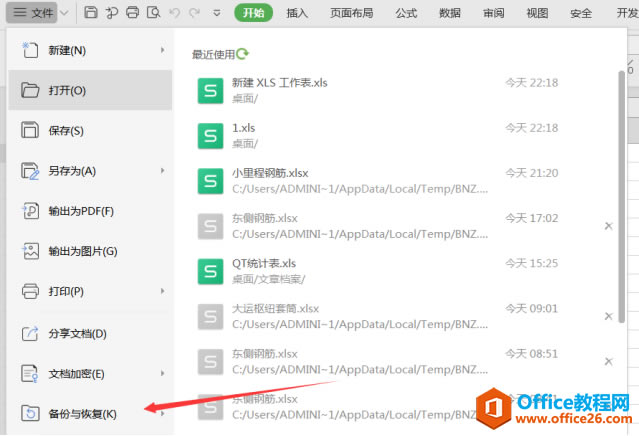Choose 输出为PDF(F) menu entry

coord(90,211)
